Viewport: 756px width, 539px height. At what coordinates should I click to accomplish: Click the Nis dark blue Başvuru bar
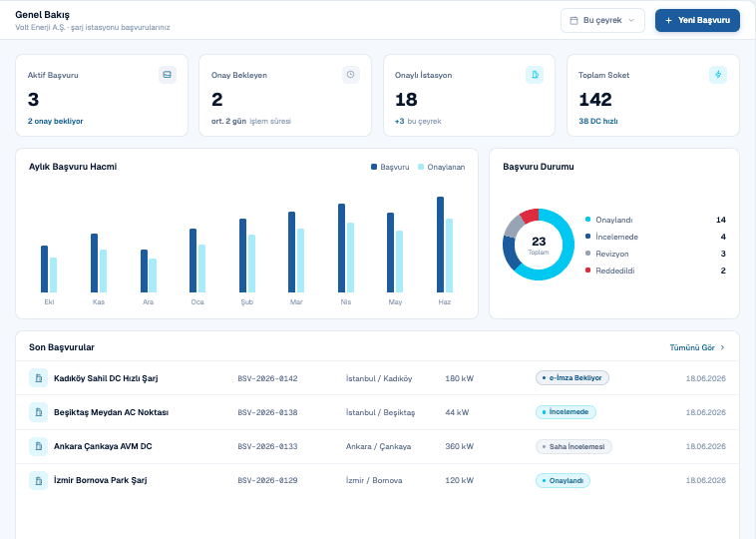pos(341,248)
